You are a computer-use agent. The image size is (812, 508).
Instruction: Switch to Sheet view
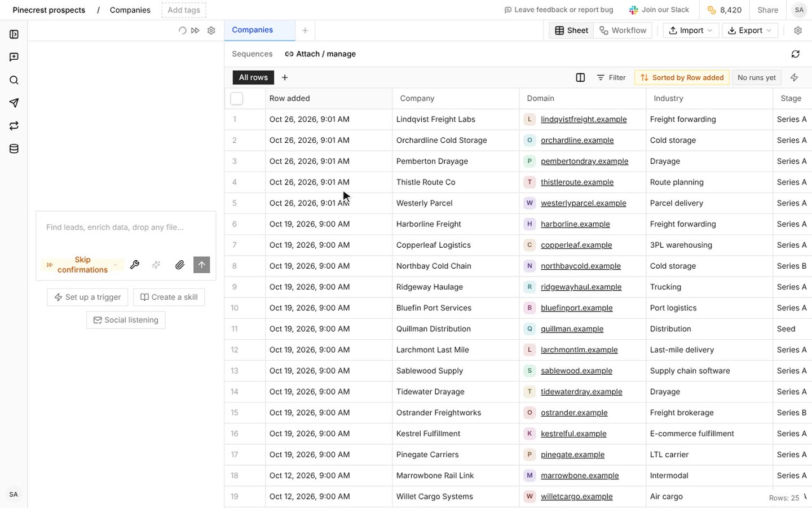(571, 30)
